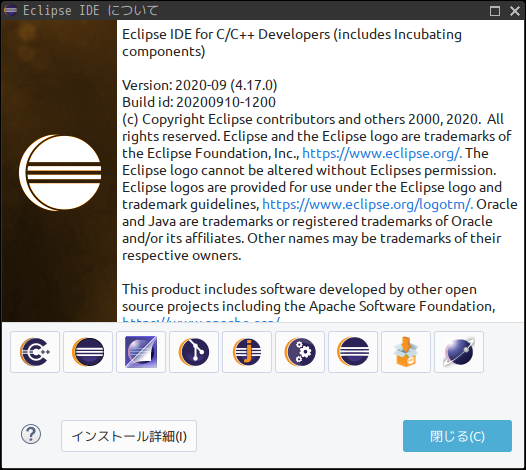
Task: Follow the https://www.eclipse.org/ link
Action: 382,153
